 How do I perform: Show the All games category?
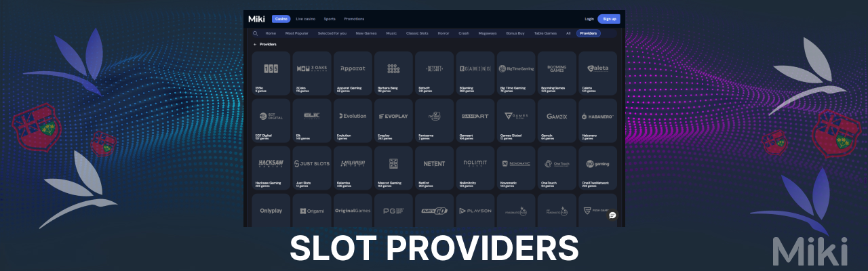coord(568,33)
